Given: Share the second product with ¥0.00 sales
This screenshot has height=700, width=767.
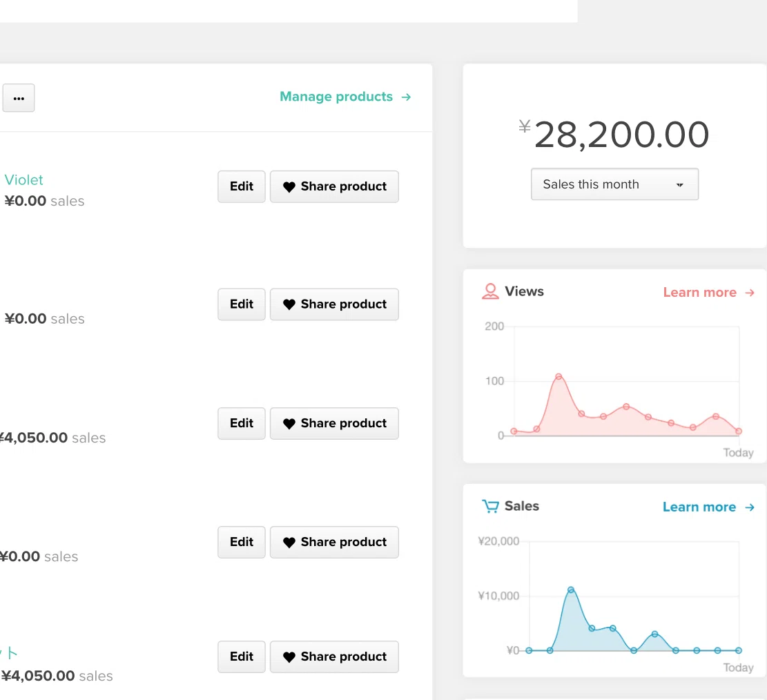Looking at the screenshot, I should pyautogui.click(x=334, y=304).
